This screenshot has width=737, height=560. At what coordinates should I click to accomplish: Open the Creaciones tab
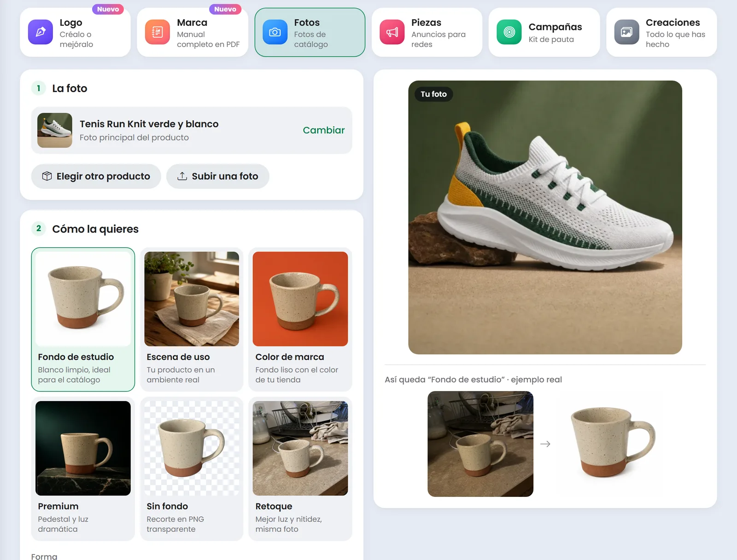point(661,32)
